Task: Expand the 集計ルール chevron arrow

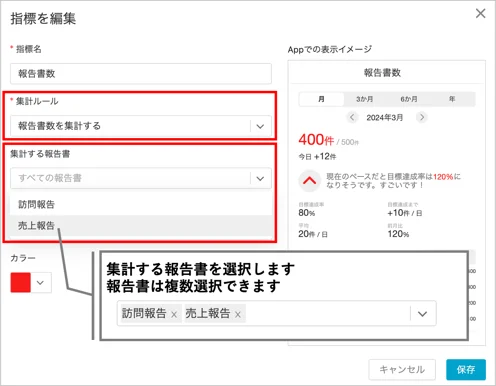Action: [x=260, y=126]
